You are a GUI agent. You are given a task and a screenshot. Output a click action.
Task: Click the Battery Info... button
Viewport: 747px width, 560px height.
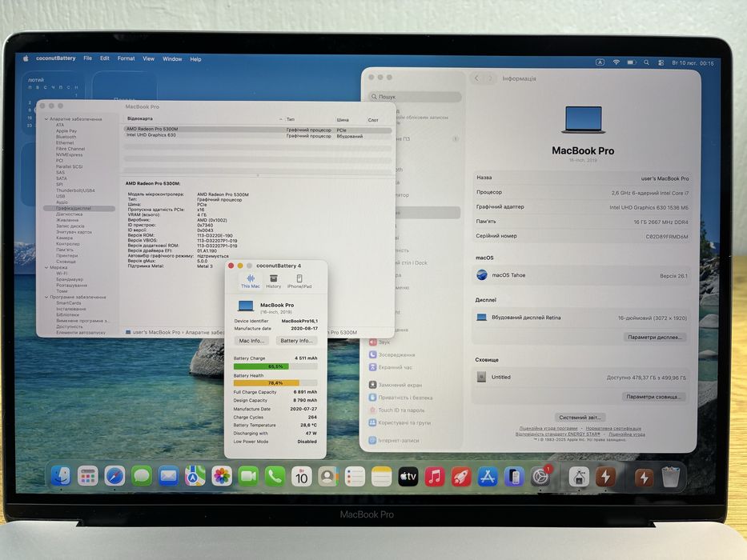pyautogui.click(x=296, y=341)
